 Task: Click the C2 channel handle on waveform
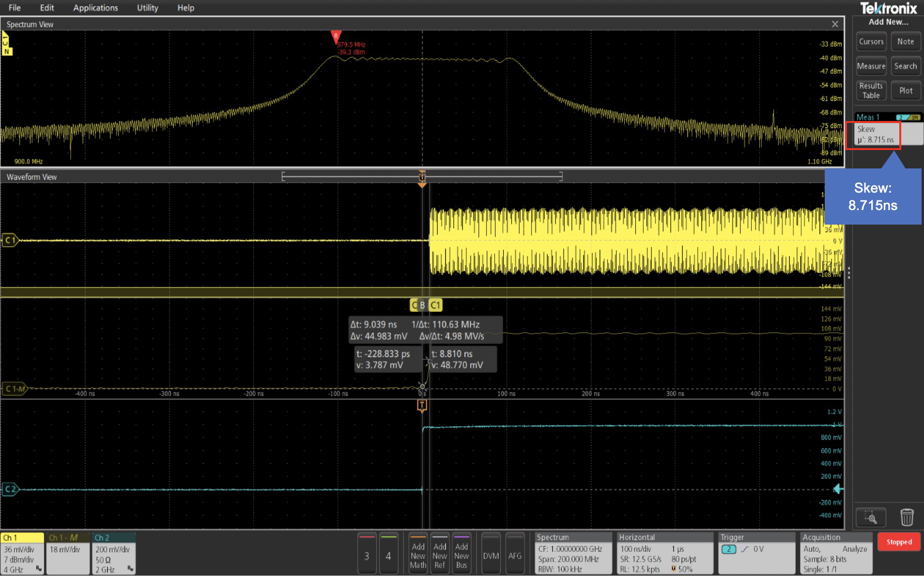[x=10, y=489]
